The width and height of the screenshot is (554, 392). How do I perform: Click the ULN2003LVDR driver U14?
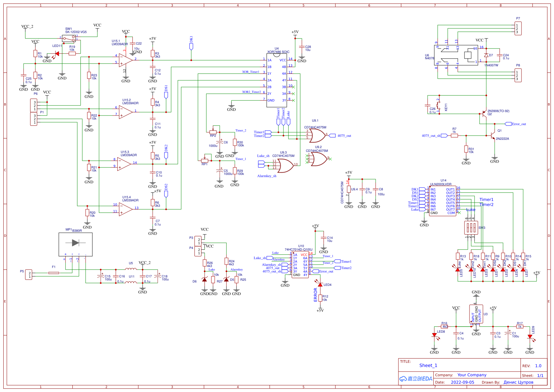point(443,201)
